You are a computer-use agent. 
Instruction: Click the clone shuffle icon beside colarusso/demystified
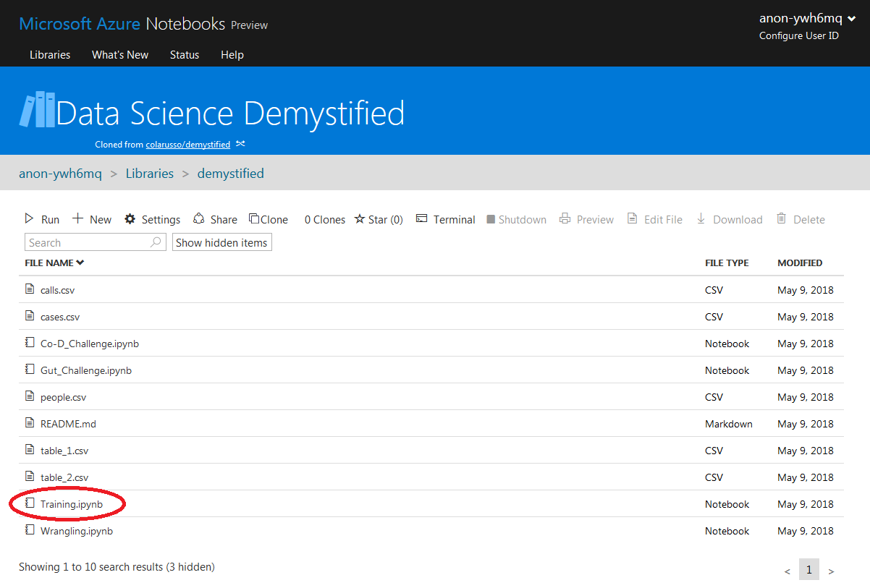coord(240,144)
